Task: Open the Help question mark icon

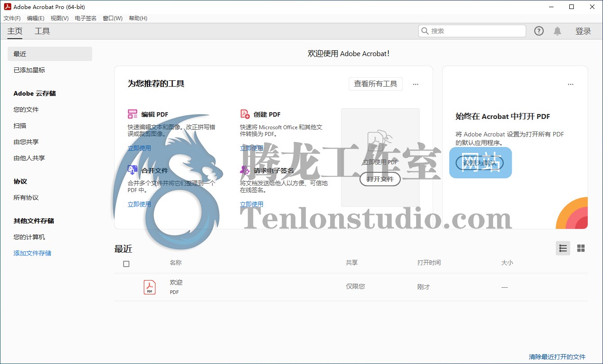Action: click(x=539, y=31)
